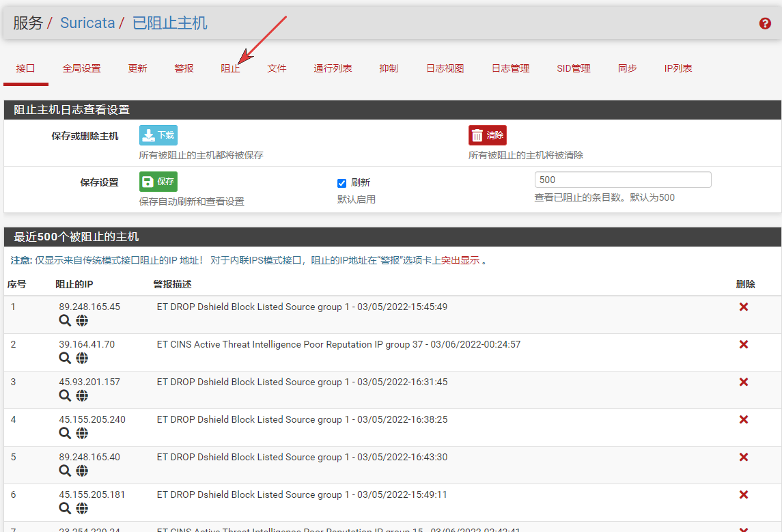Click the help question mark icon
This screenshot has height=532, width=782.
coord(765,23)
